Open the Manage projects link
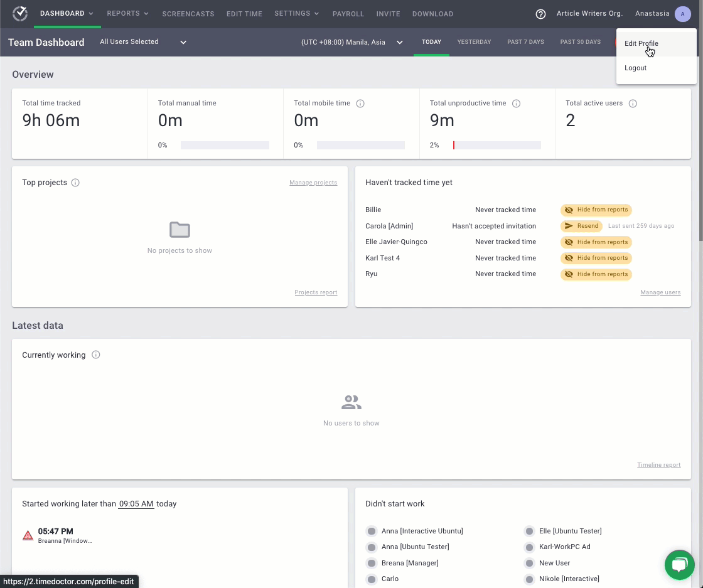 pos(313,183)
